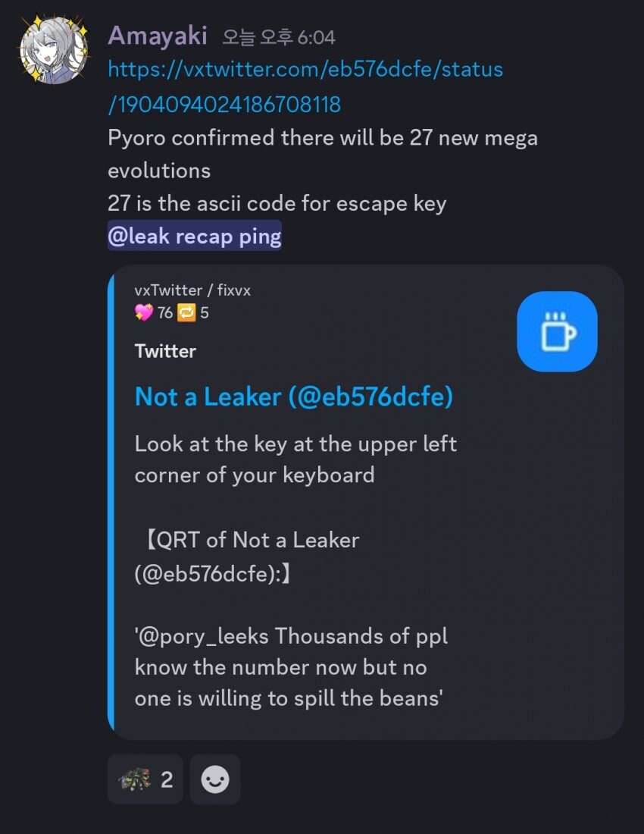Open the add reaction smiley button
Screen dimensions: 644x834
click(x=215, y=779)
